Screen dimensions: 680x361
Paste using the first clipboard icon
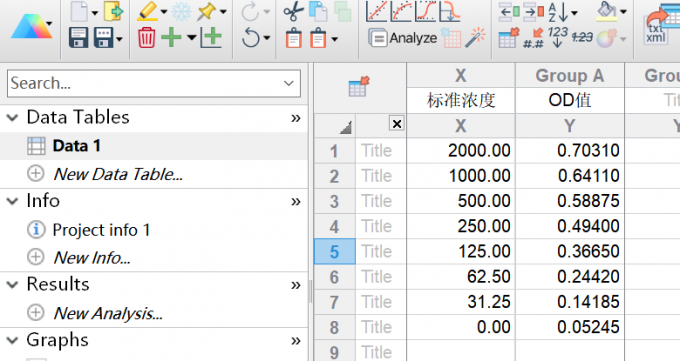(x=294, y=38)
